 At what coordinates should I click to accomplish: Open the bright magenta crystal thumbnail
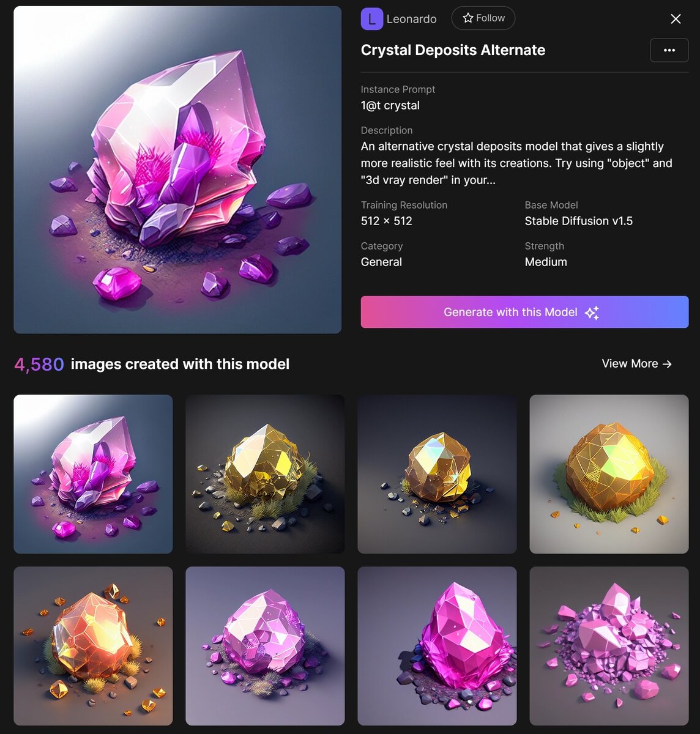coord(437,646)
